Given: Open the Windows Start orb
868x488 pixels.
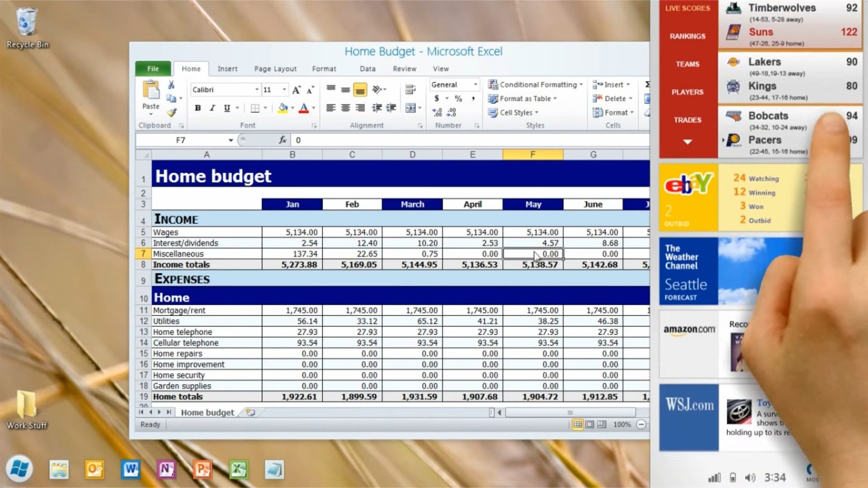Looking at the screenshot, I should click(x=19, y=469).
